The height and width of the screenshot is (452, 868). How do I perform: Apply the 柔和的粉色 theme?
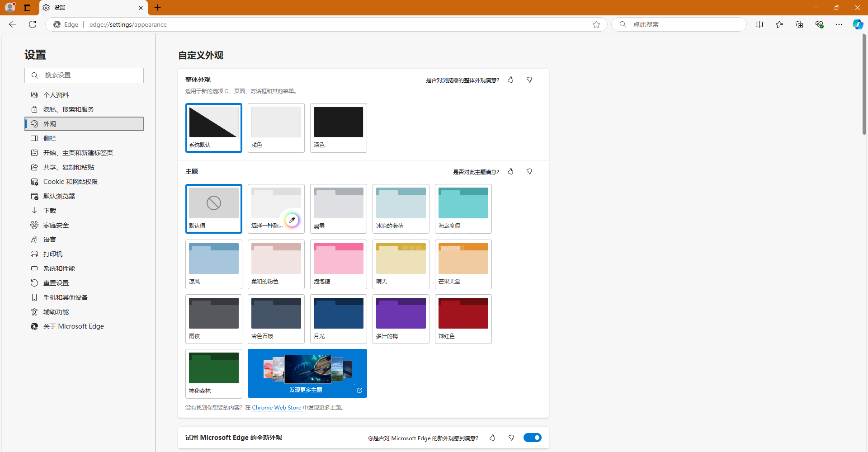276,264
